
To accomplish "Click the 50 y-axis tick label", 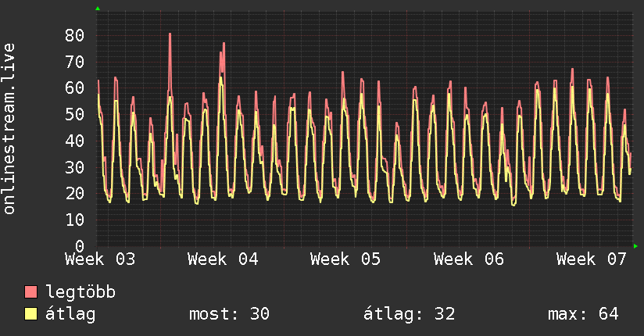I will (x=75, y=114).
